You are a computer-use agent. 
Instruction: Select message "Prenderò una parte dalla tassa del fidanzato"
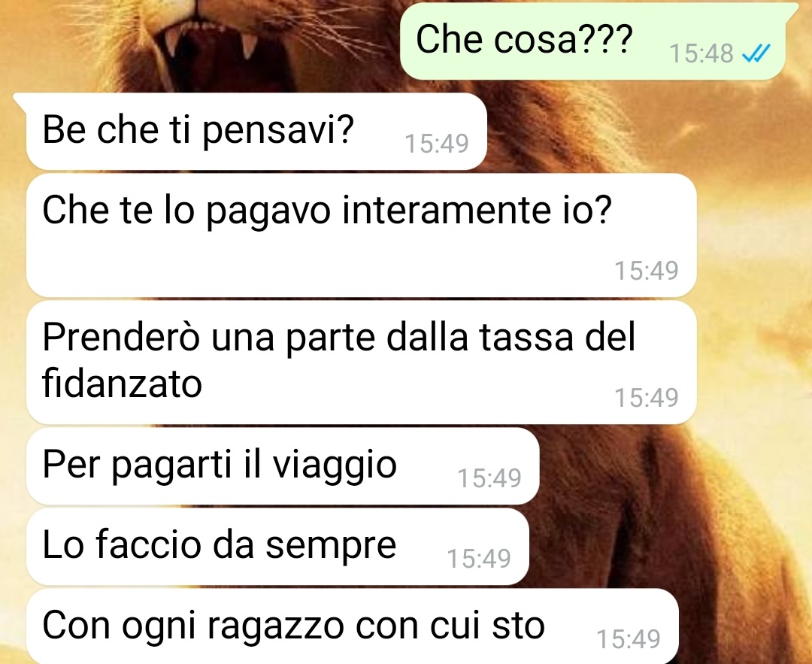[x=361, y=362]
